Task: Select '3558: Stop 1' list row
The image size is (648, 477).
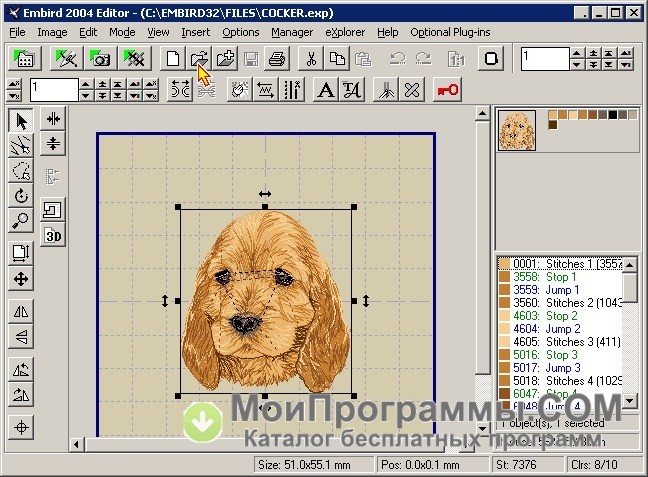Action: (560, 277)
